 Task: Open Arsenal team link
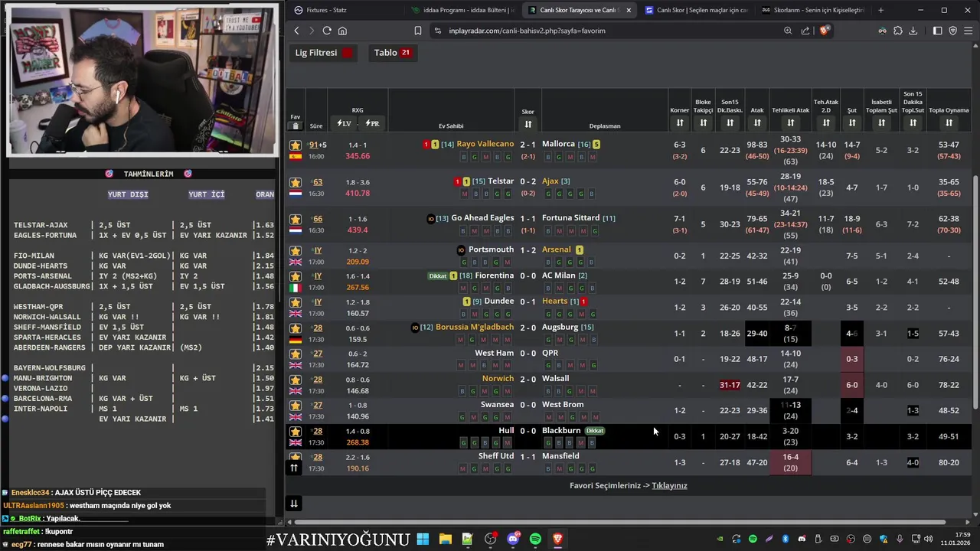[557, 249]
